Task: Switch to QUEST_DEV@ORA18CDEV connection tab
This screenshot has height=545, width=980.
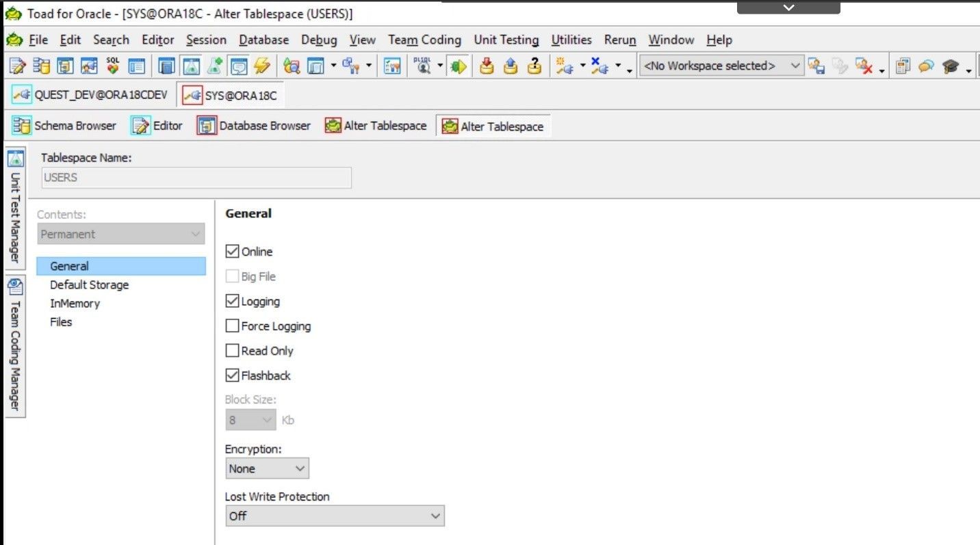Action: click(x=90, y=95)
